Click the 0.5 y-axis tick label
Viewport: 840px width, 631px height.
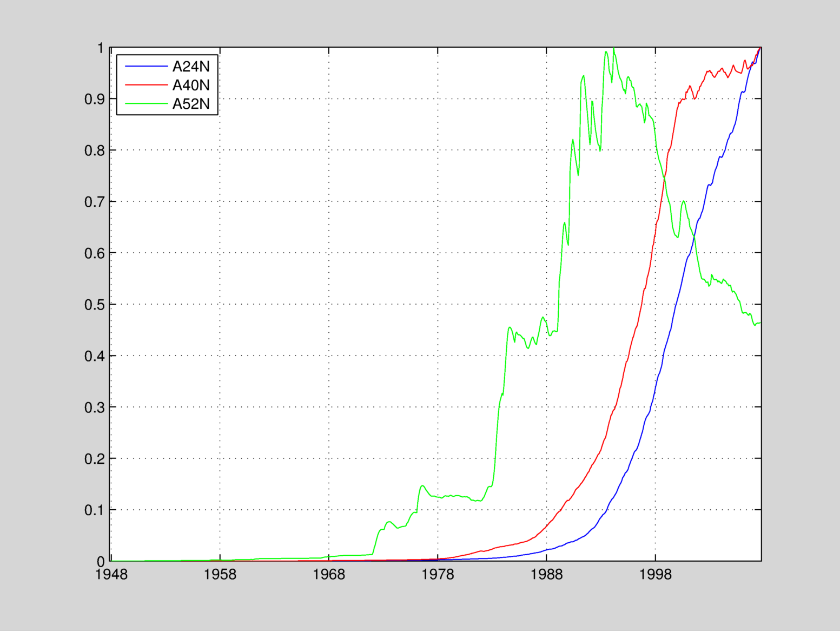[94, 305]
